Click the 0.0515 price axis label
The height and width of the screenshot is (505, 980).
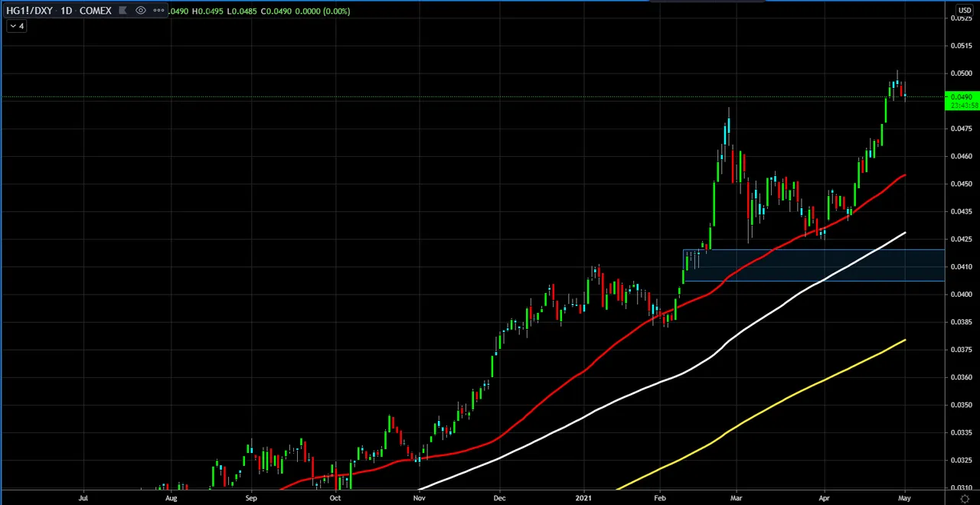(x=962, y=46)
